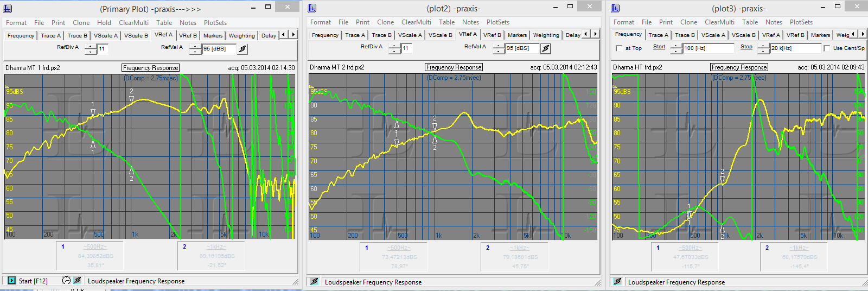Click the Primary Plot window app icon
This screenshot has width=868, height=291.
tap(8, 9)
